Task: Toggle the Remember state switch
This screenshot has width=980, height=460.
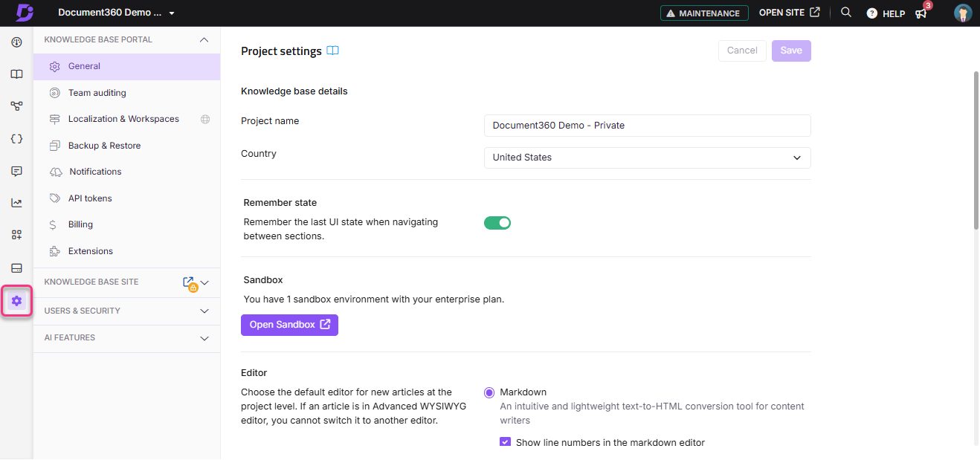Action: pos(497,223)
